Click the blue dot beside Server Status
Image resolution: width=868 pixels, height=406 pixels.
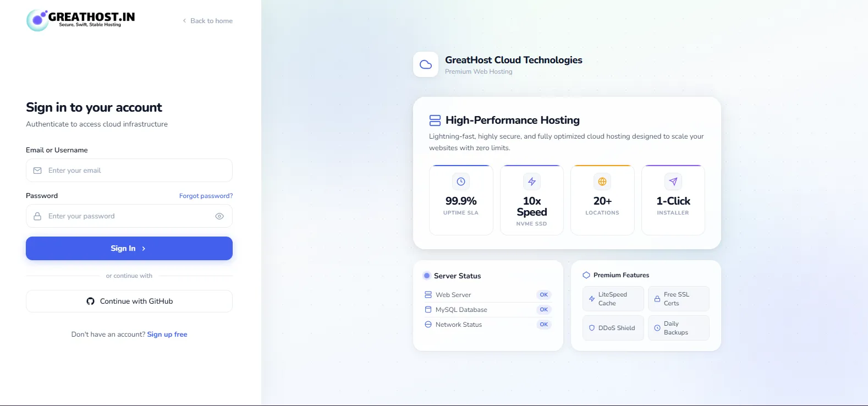427,276
